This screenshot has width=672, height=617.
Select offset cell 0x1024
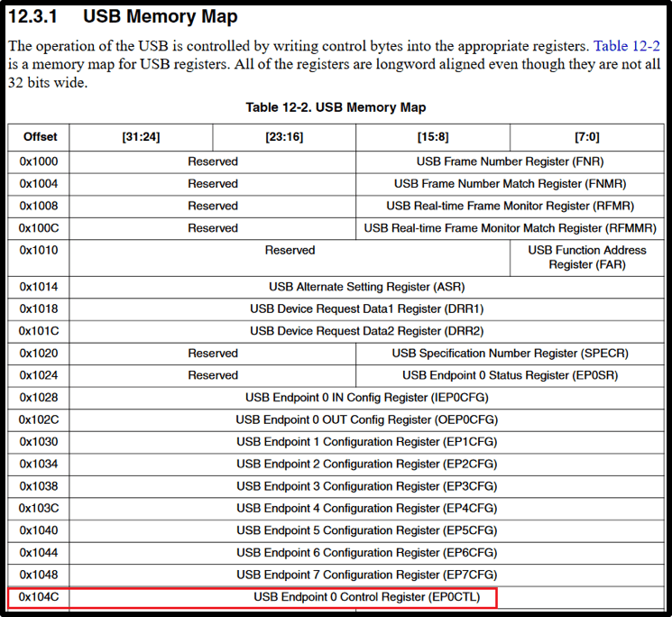click(x=39, y=375)
